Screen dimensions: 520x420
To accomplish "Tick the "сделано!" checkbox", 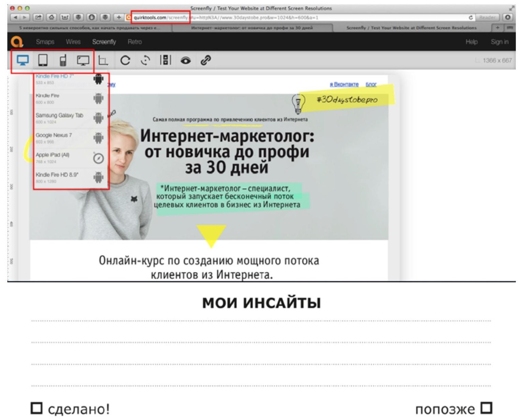I will tap(37, 408).
